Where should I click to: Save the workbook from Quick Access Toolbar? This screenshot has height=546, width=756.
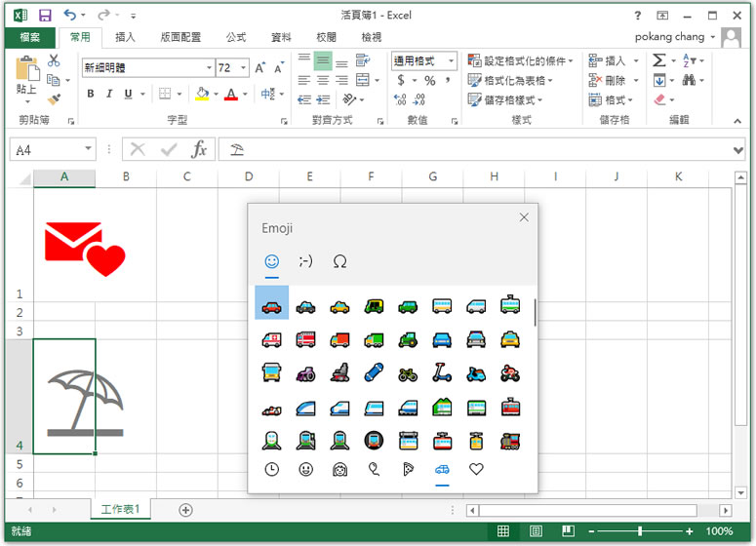[x=45, y=16]
